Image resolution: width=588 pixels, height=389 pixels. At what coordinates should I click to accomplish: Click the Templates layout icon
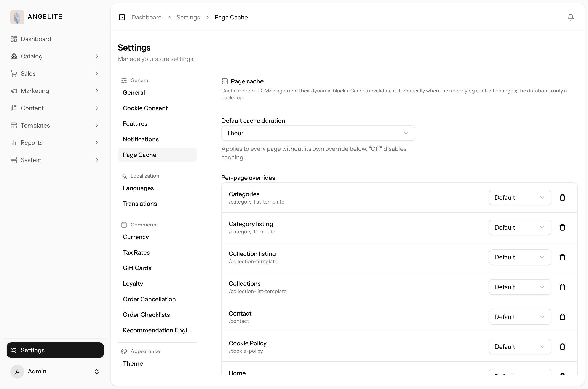coord(14,126)
